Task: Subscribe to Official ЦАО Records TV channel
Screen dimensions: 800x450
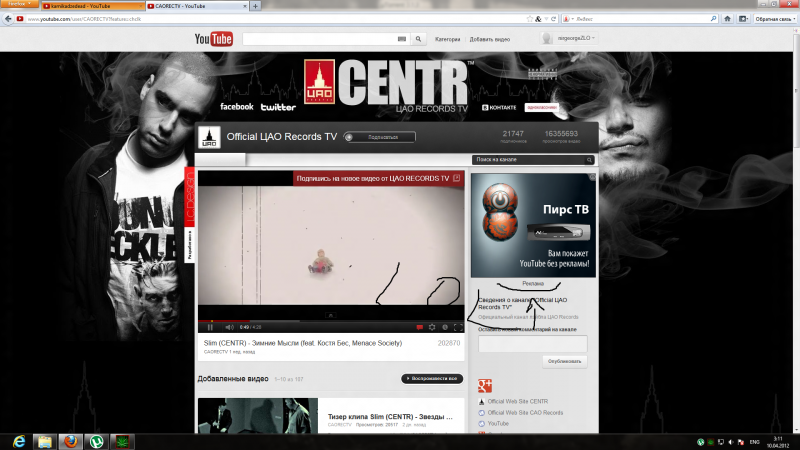Action: [378, 137]
